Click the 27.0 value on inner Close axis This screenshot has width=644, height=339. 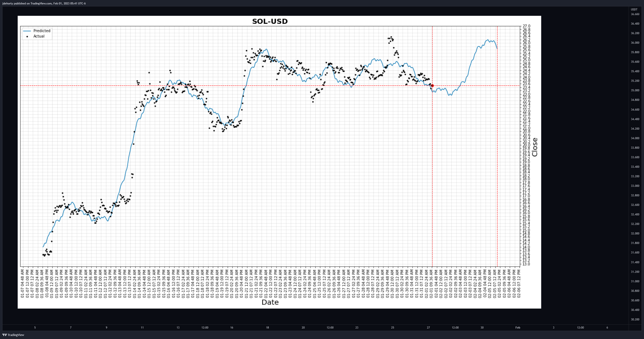(x=526, y=26)
